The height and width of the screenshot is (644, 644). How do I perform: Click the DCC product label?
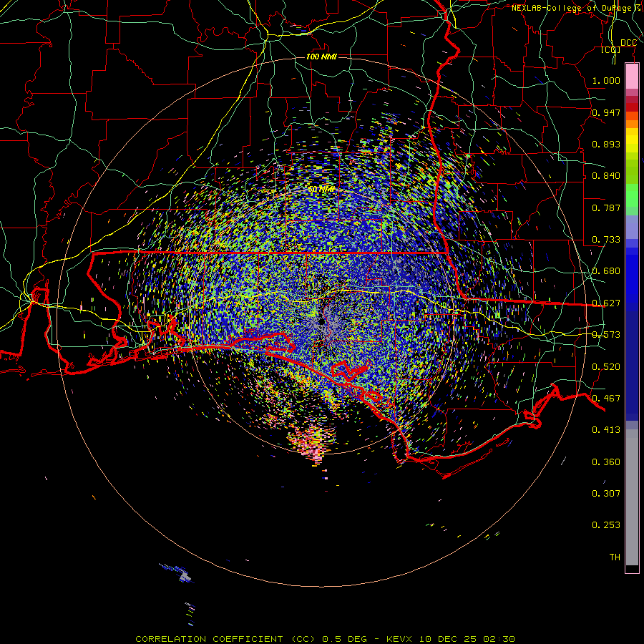(628, 43)
